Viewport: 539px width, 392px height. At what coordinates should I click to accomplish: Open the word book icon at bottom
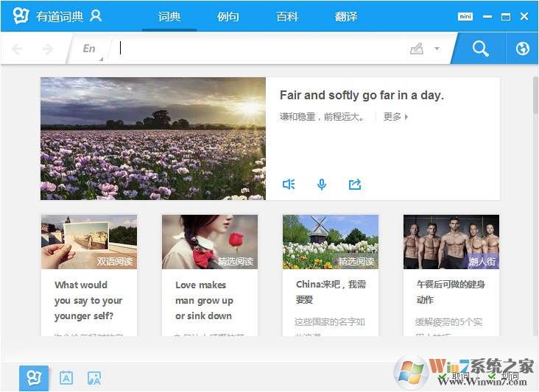[66, 378]
